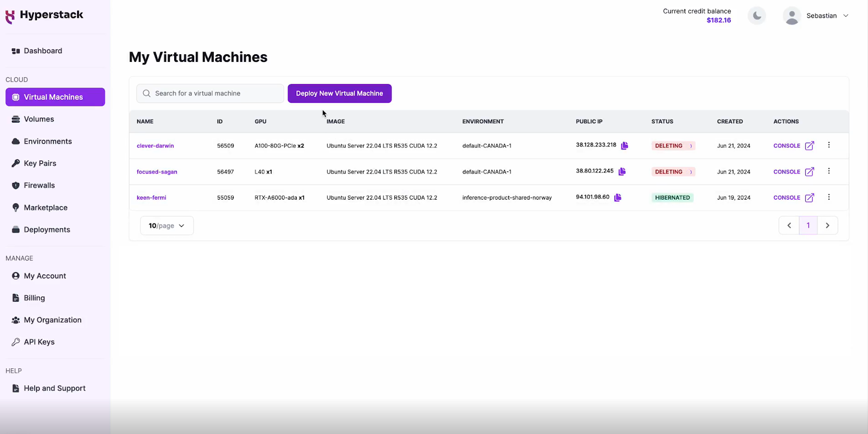Click Deploy New Virtual Machine button

point(340,93)
